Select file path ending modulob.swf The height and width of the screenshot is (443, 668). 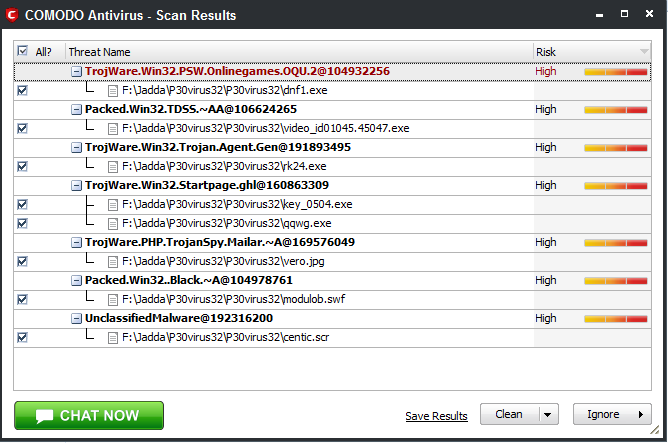click(233, 299)
